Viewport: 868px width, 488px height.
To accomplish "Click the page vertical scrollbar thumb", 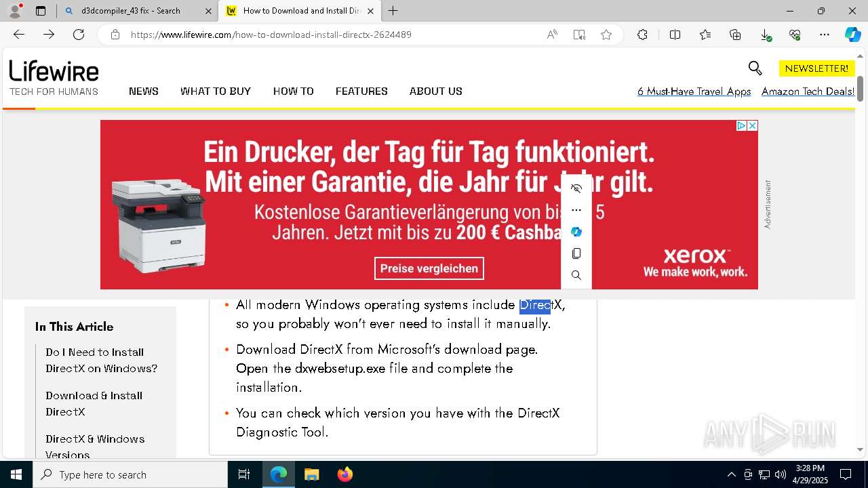I will [x=860, y=89].
